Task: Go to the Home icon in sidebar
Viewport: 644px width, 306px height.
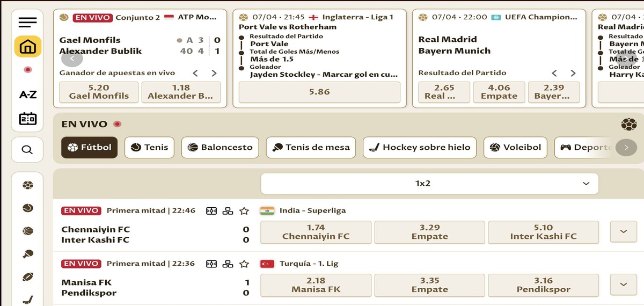Action: pyautogui.click(x=27, y=47)
